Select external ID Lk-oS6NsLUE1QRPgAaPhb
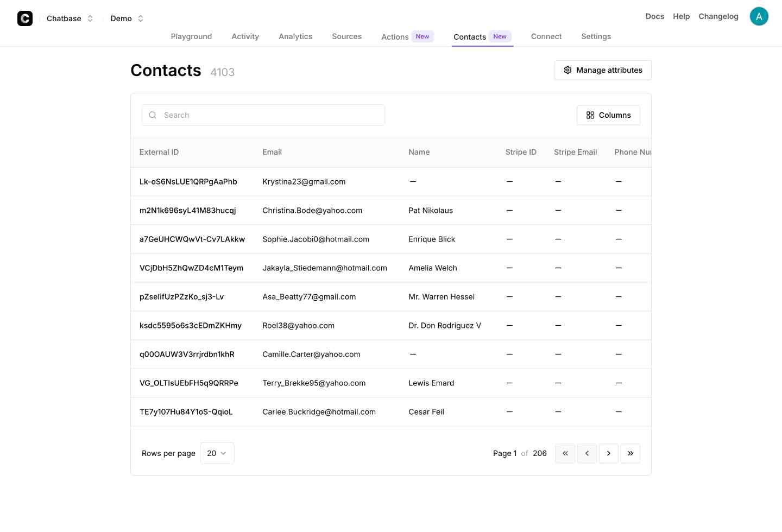 (x=188, y=181)
